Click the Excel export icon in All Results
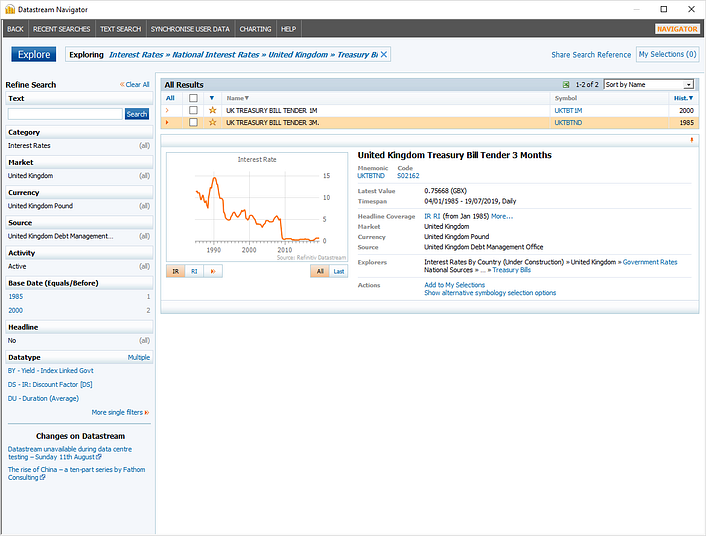The width and height of the screenshot is (706, 536). click(566, 85)
